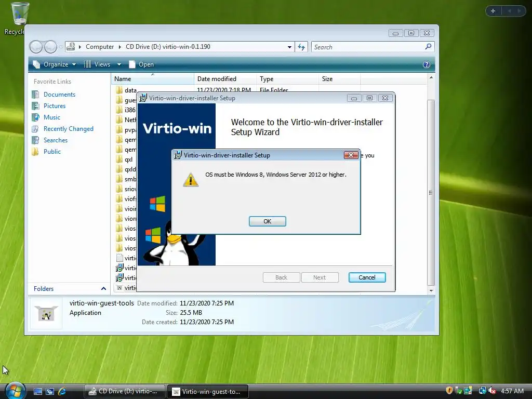Click Setup Wizard title bar installer icon
Screen dimensions: 532x399
tap(143, 98)
